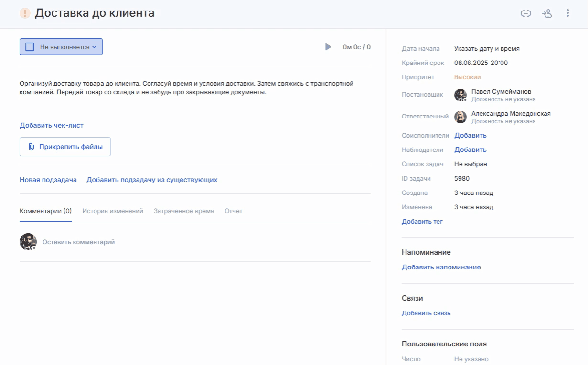The width and height of the screenshot is (588, 365).
Task: Click the «Новая подзадача» link
Action: pyautogui.click(x=48, y=180)
